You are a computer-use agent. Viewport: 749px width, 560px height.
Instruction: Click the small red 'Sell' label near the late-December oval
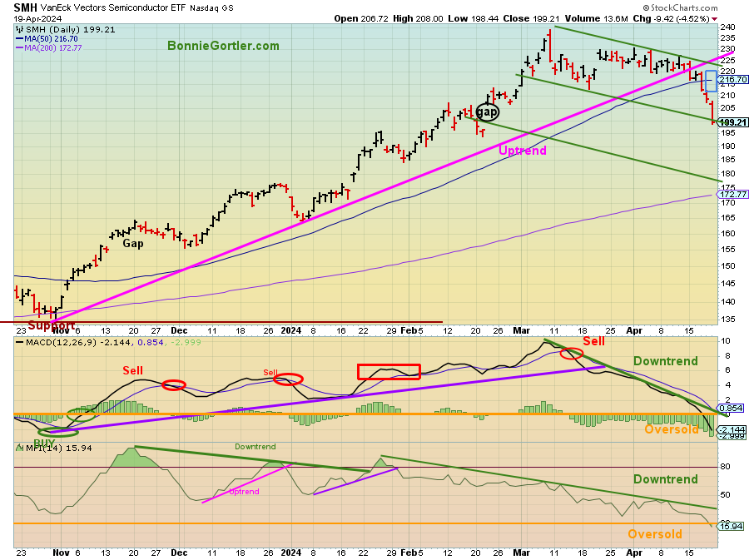[270, 373]
